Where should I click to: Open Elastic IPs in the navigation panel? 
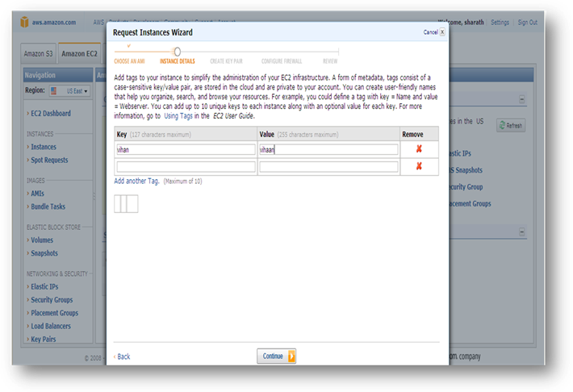[44, 287]
